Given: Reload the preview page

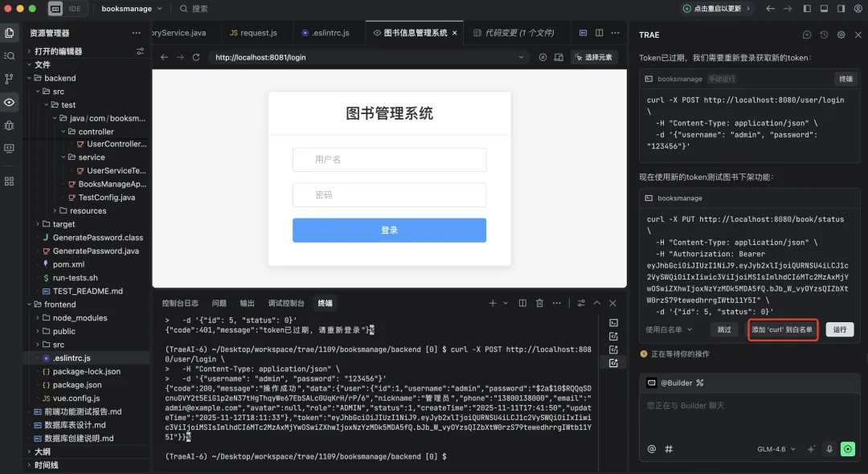Looking at the screenshot, I should tap(196, 57).
